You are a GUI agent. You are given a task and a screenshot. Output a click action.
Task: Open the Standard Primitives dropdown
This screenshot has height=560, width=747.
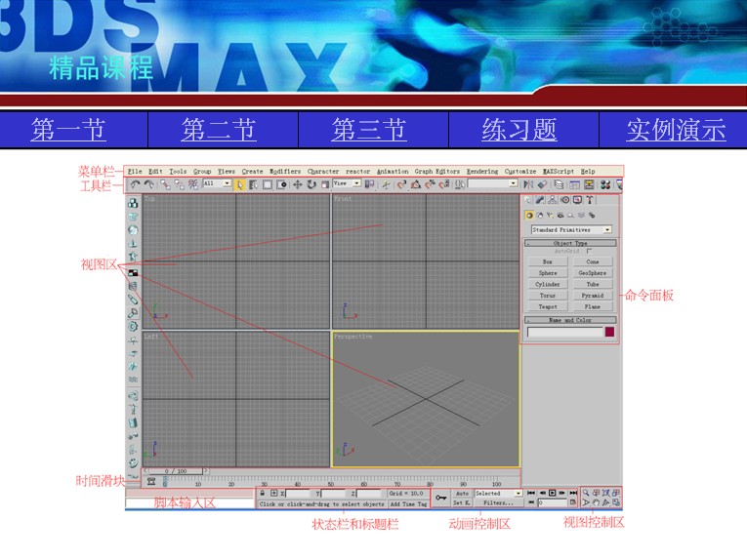pos(571,230)
